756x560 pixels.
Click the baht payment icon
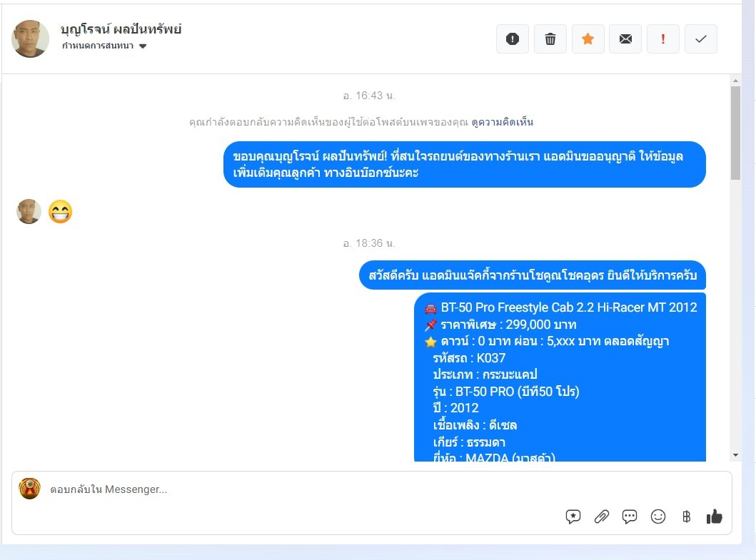[686, 516]
